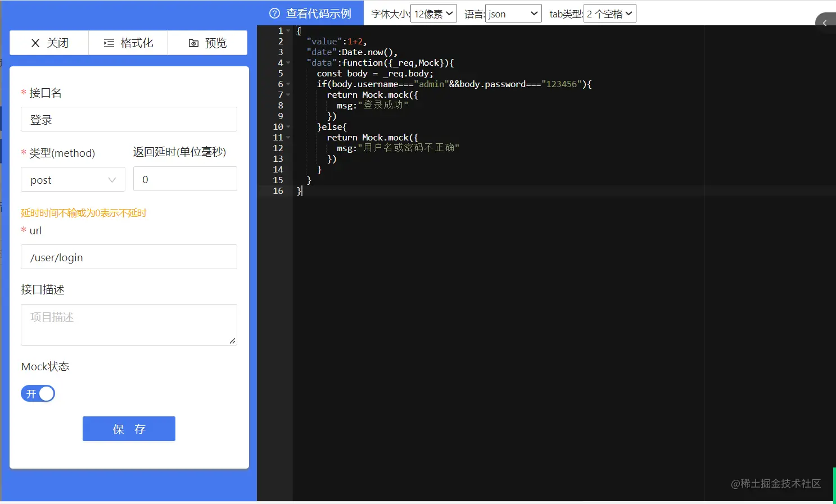Collapse code fold arrow on line 10
Viewport: 836px width, 504px height.
point(288,127)
